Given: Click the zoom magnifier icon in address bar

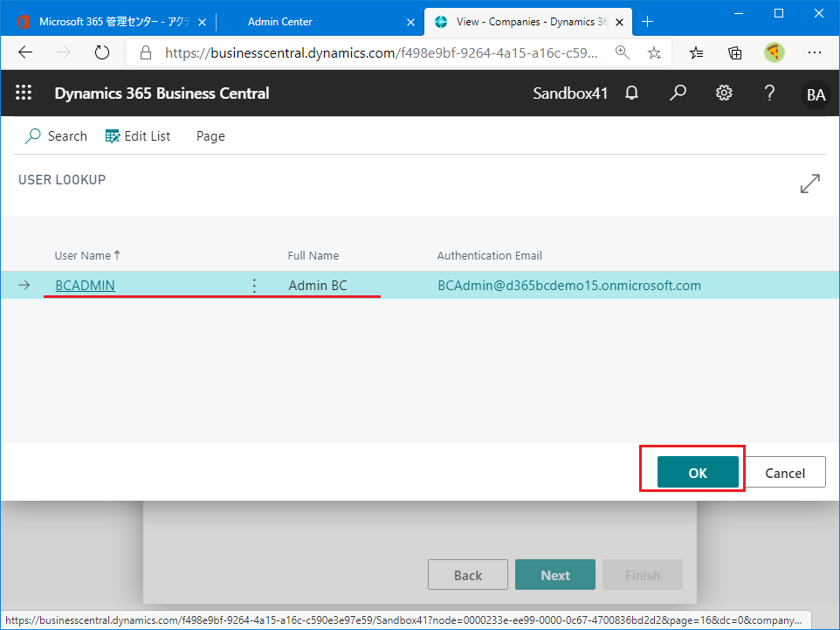Looking at the screenshot, I should (622, 52).
